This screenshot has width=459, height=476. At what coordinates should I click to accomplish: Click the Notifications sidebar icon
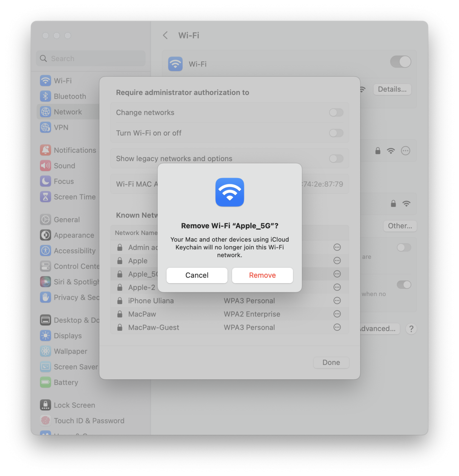pyautogui.click(x=45, y=150)
